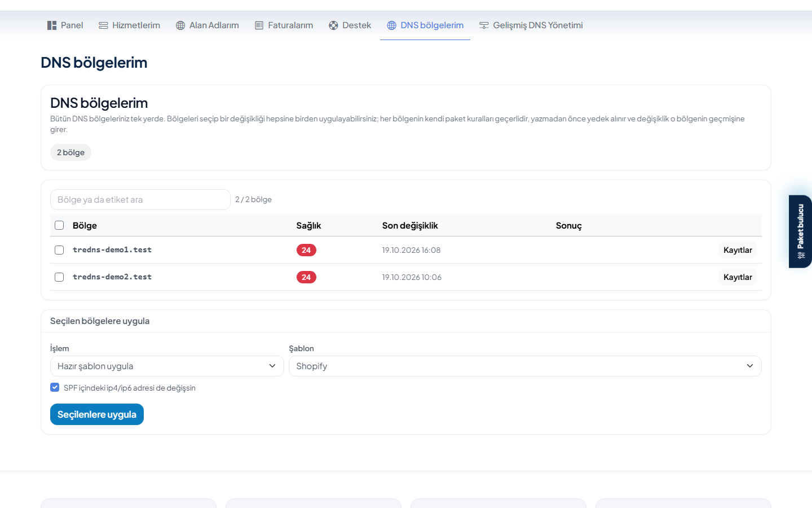The height and width of the screenshot is (508, 812).
Task: Open the Alan Adlarım tab label
Action: click(214, 25)
